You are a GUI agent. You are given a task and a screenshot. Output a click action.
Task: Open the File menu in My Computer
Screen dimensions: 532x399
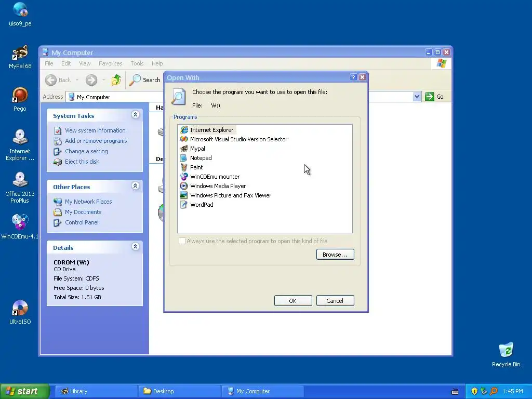pyautogui.click(x=49, y=63)
